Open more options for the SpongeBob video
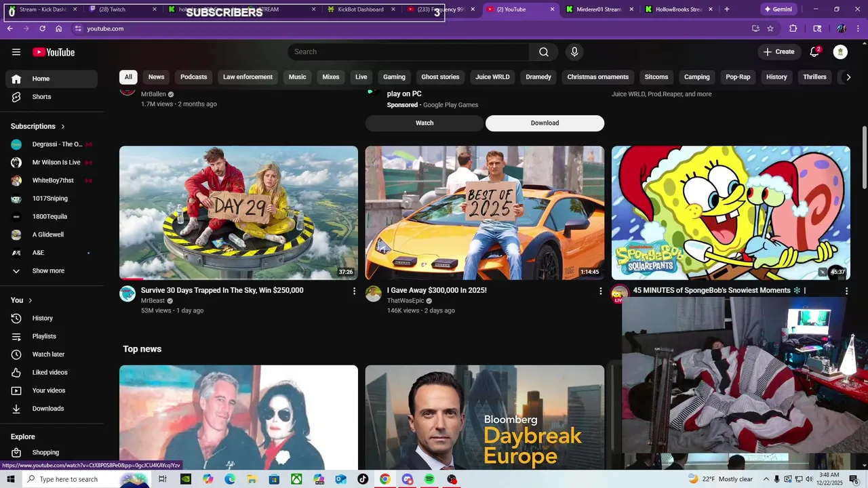 tap(846, 291)
